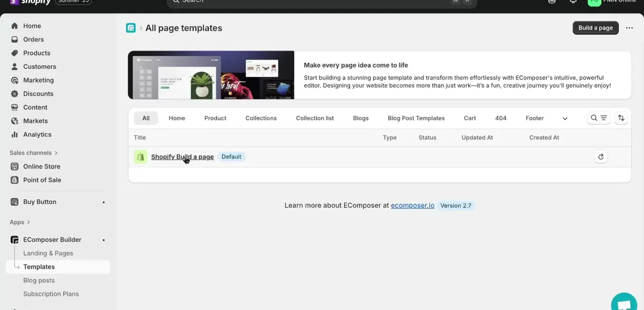Screen dimensions: 644x310
Task: Click the EComposer logo in breadcrumb
Action: 131,28
